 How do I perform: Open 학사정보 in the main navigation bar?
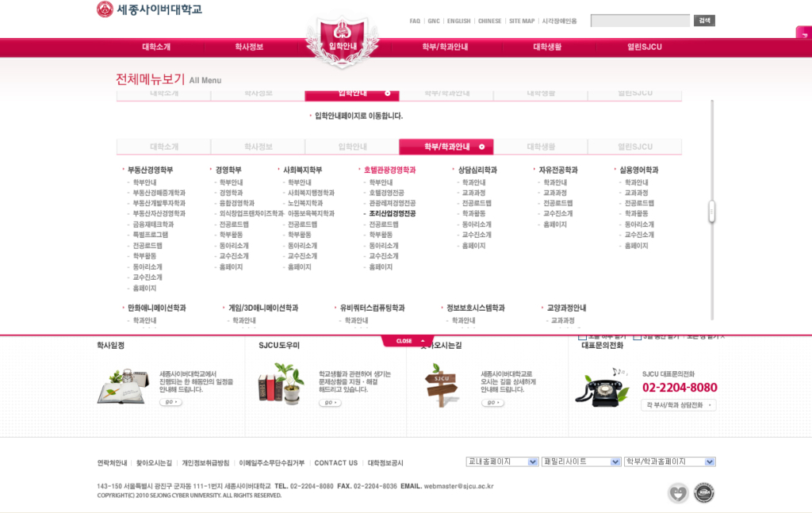coord(249,47)
